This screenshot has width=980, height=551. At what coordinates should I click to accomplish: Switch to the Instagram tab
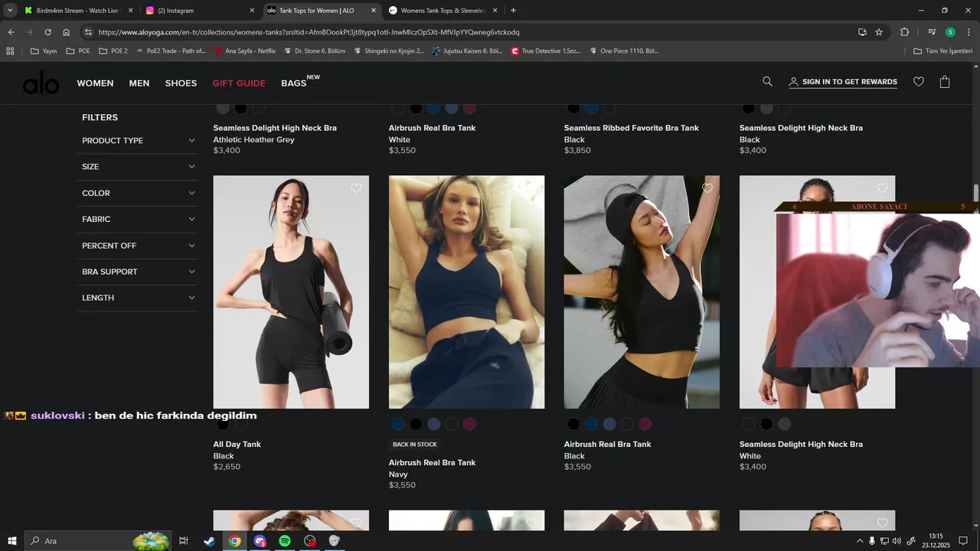[199, 11]
